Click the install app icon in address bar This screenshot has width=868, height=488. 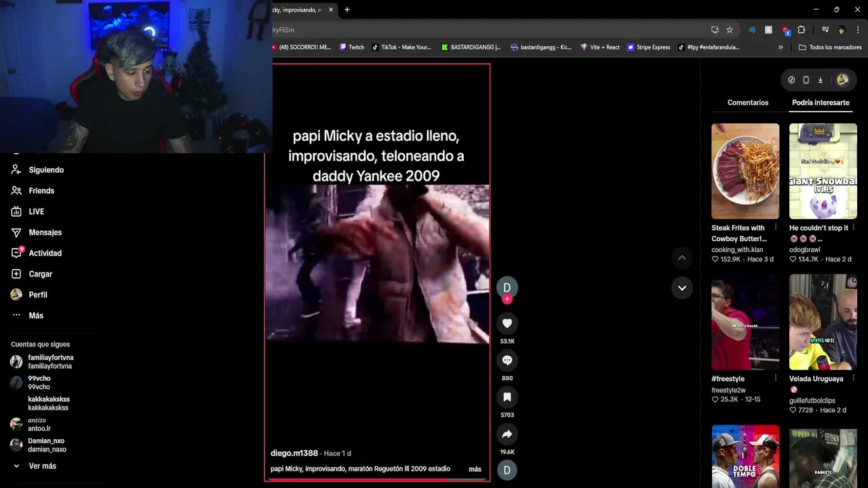[x=715, y=30]
